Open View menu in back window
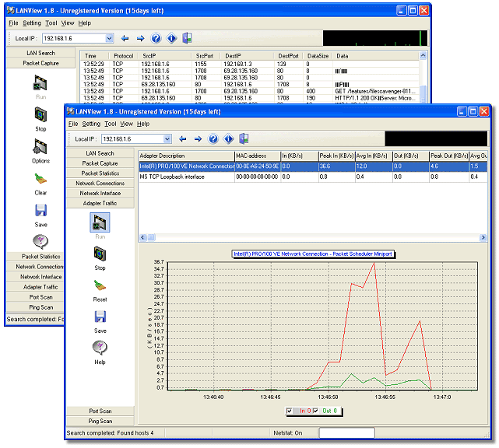The height and width of the screenshot is (448, 499). pos(68,23)
